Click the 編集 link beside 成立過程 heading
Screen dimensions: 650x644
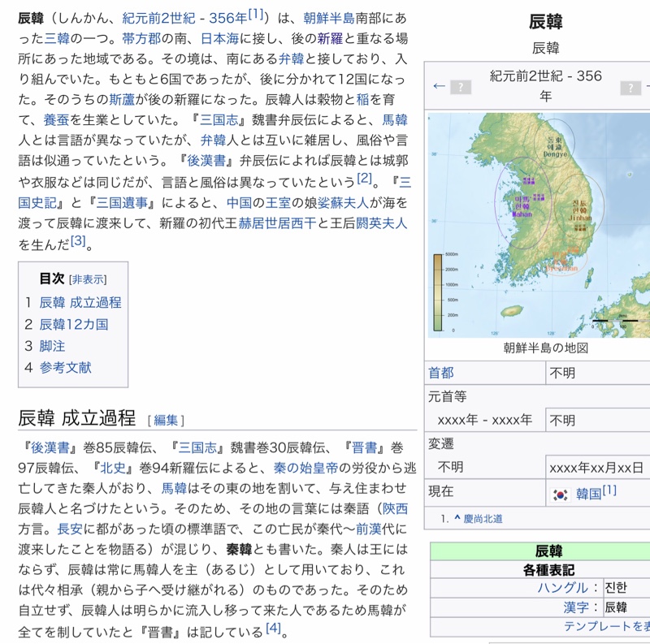coord(166,420)
